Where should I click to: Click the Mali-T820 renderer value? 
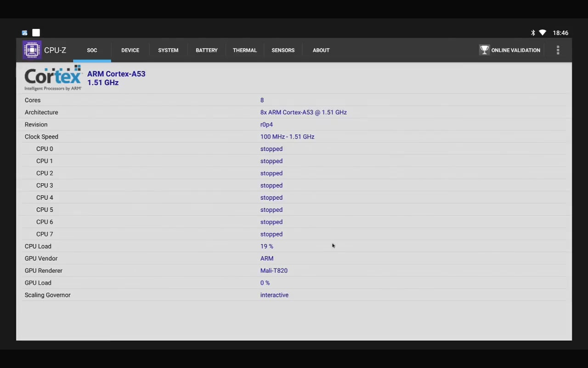(274, 271)
